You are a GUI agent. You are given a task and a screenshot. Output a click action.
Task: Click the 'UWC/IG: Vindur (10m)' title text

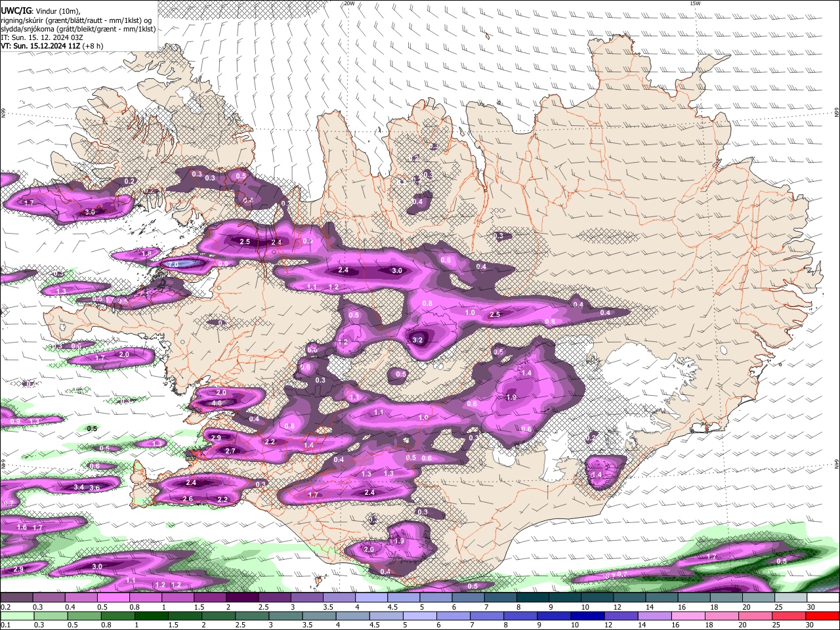click(x=41, y=11)
